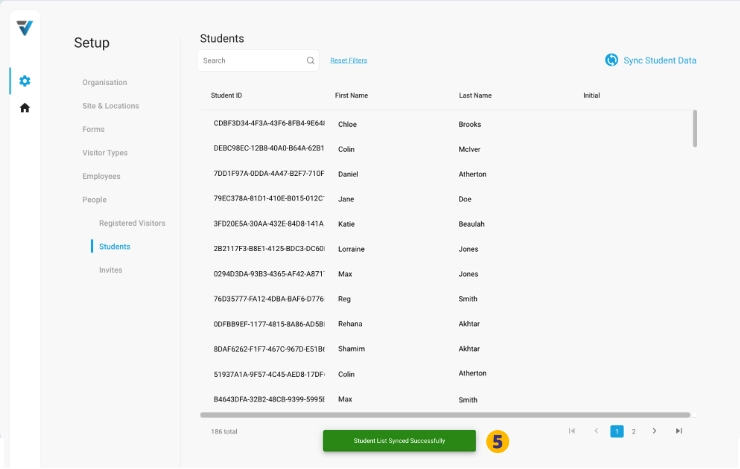Click the Sync Student Data button
Image resolution: width=740 pixels, height=469 pixels.
point(659,60)
